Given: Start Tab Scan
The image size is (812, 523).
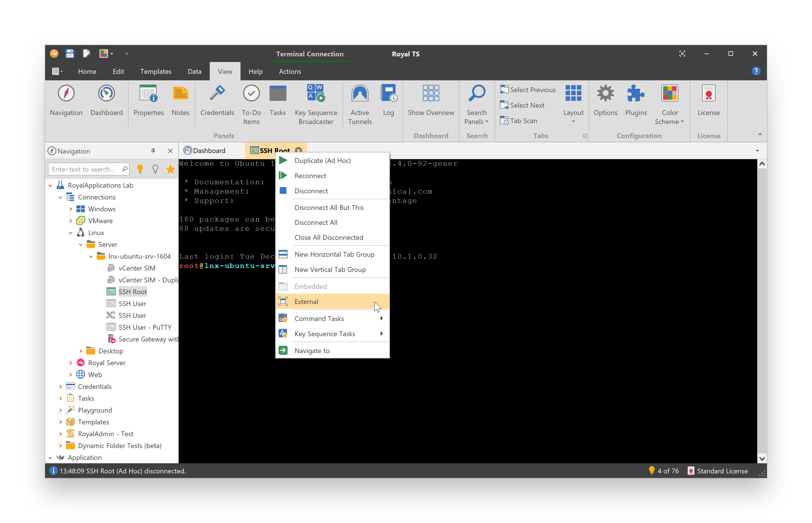Looking at the screenshot, I should [518, 121].
